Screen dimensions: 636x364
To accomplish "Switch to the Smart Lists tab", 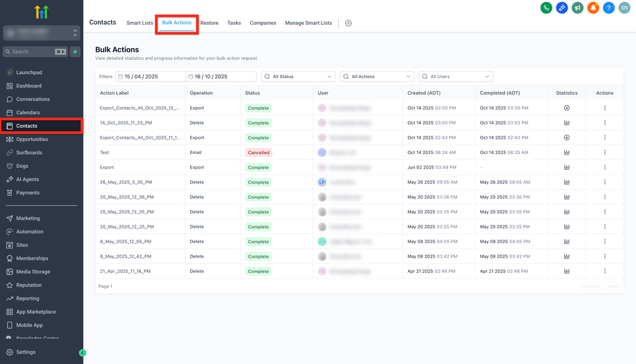I will 140,23.
